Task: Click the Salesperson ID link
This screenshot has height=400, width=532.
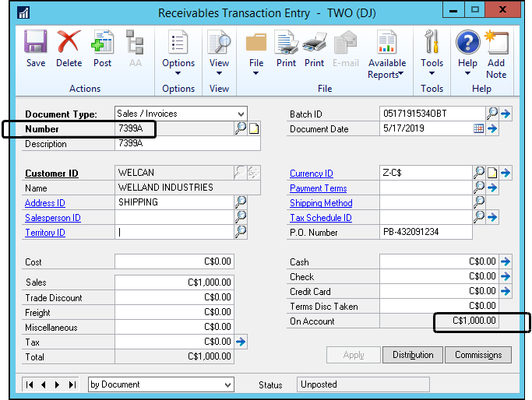Action: [52, 218]
